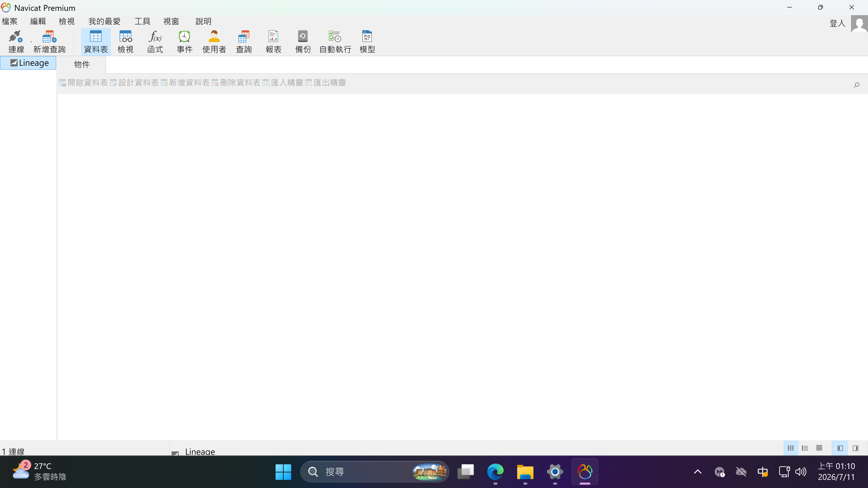Click the 登入 sign-in link
The height and width of the screenshot is (488, 868).
(x=837, y=23)
